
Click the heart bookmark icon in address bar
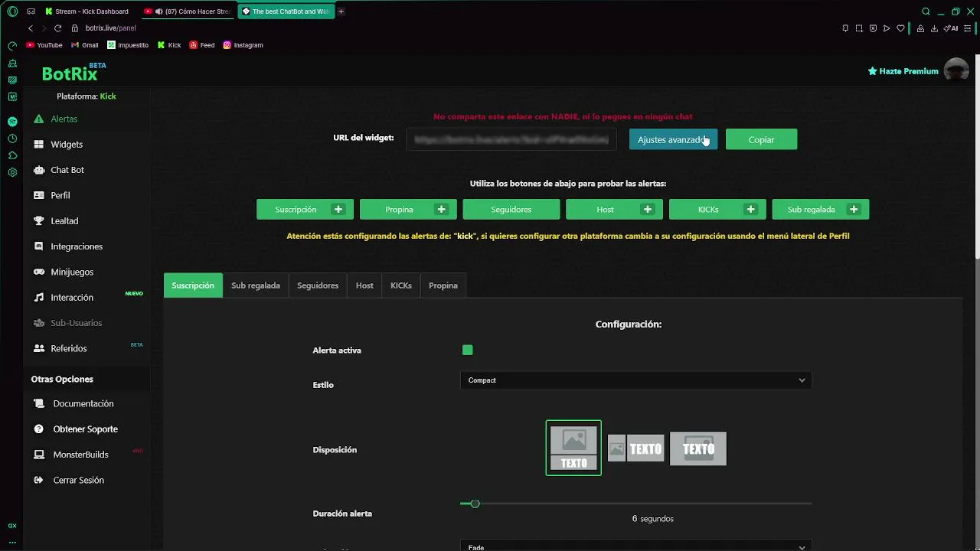tap(900, 28)
